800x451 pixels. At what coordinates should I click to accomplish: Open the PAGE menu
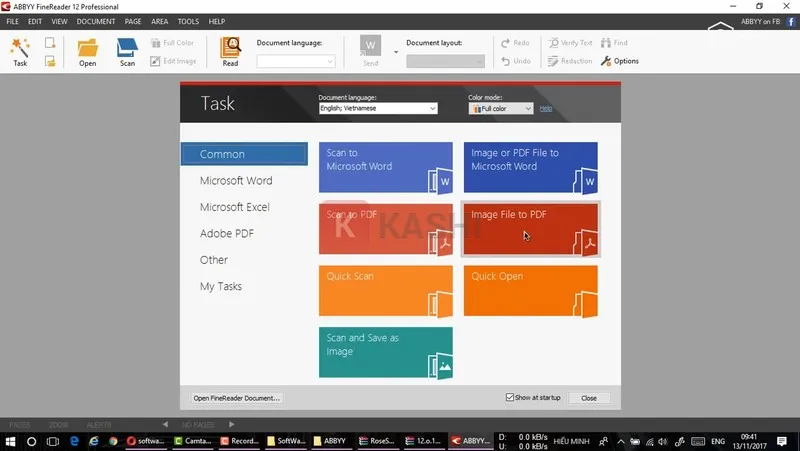(x=133, y=21)
